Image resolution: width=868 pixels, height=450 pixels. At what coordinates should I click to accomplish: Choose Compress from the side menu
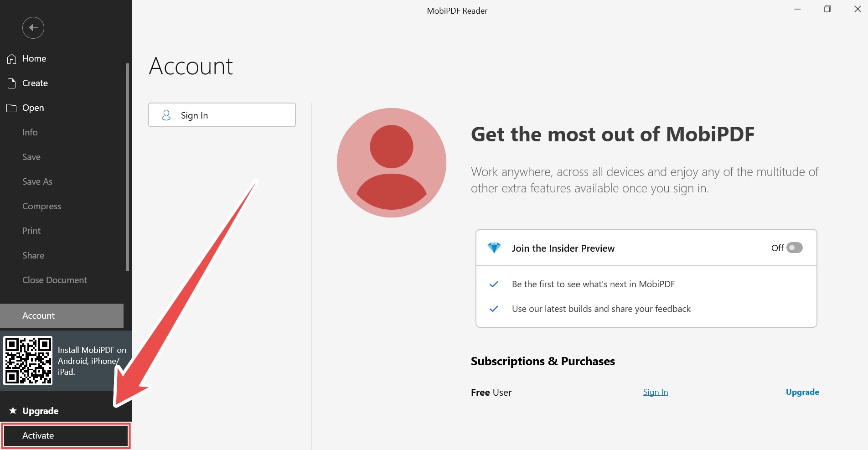(41, 207)
